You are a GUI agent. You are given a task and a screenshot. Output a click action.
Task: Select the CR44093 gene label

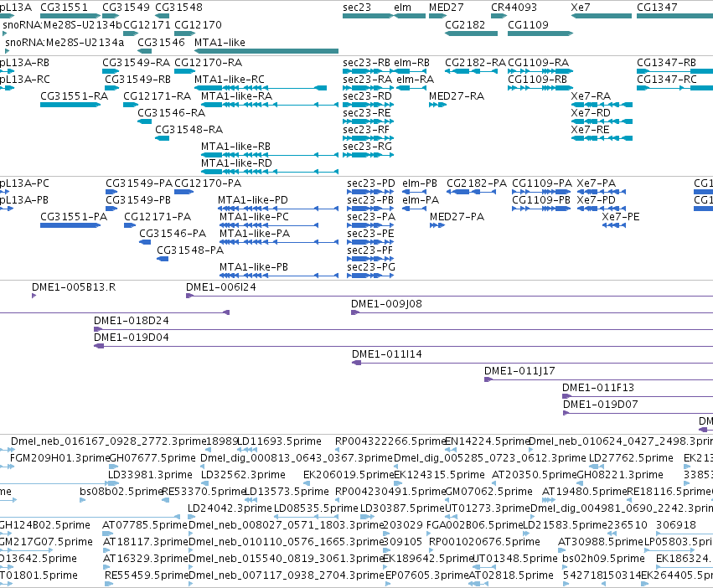click(x=514, y=8)
